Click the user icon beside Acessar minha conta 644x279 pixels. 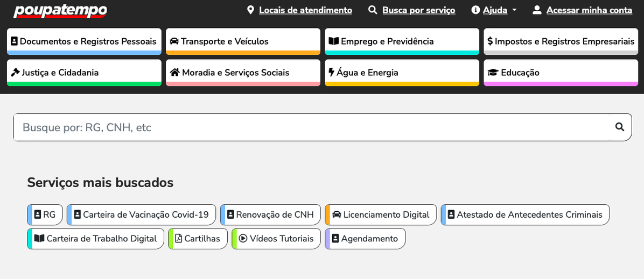tap(537, 10)
